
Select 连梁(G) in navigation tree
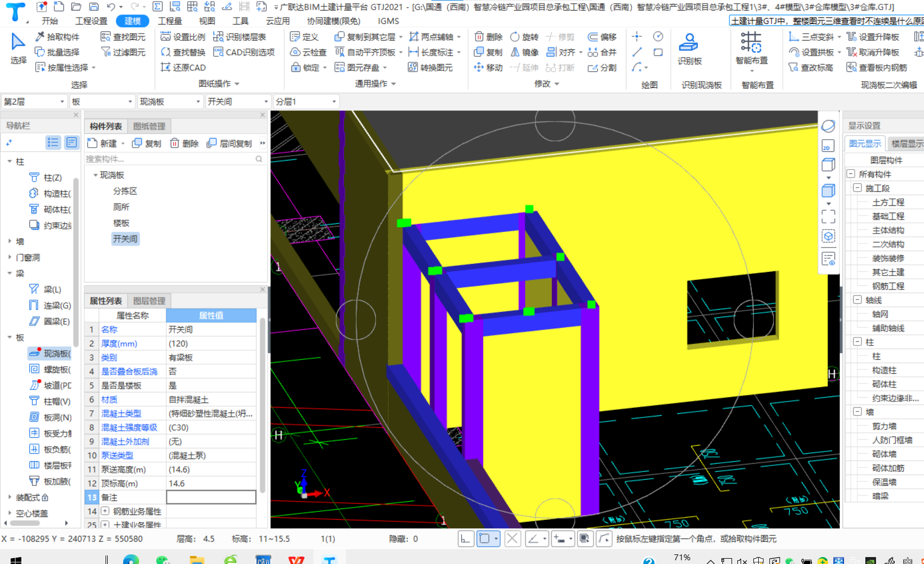(50, 305)
